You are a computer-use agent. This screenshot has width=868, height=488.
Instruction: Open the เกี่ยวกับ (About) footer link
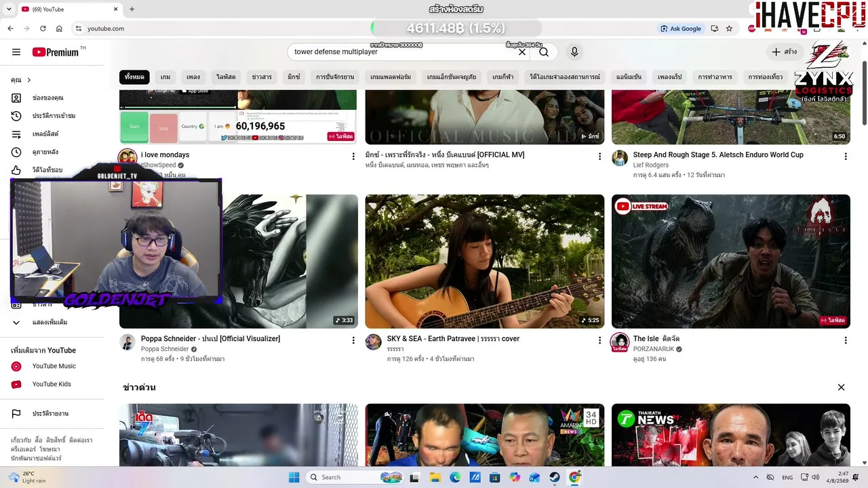click(x=21, y=440)
